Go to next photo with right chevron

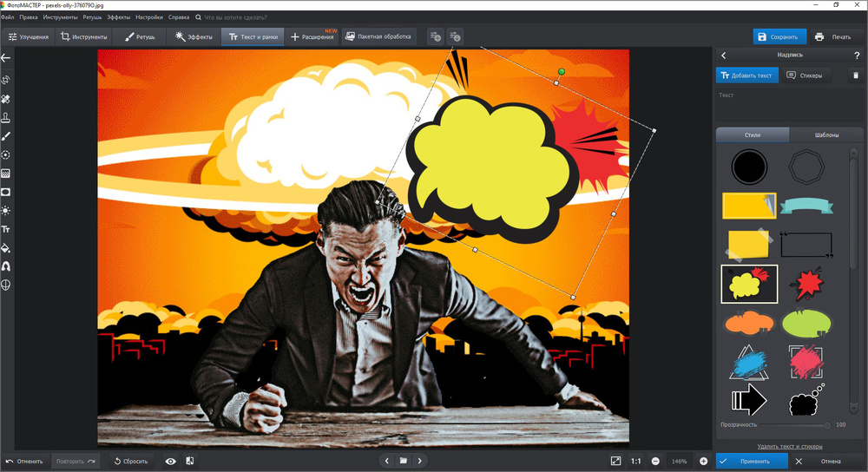[420, 461]
